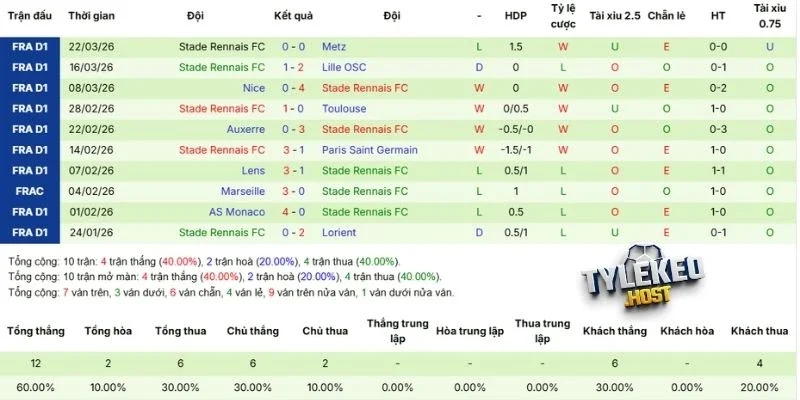The image size is (800, 400).
Task: Open the 4 - 0 match result
Action: pos(293,212)
